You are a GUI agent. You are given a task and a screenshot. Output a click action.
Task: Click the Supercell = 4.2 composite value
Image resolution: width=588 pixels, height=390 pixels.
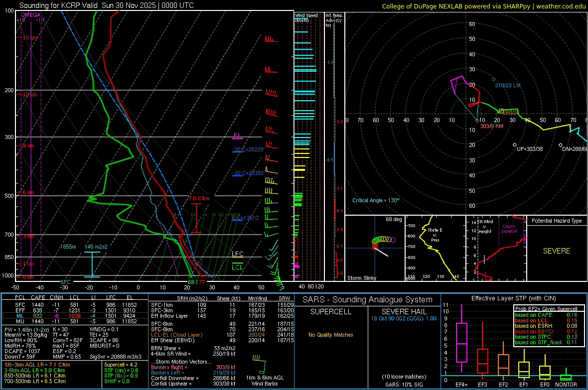tap(121, 365)
